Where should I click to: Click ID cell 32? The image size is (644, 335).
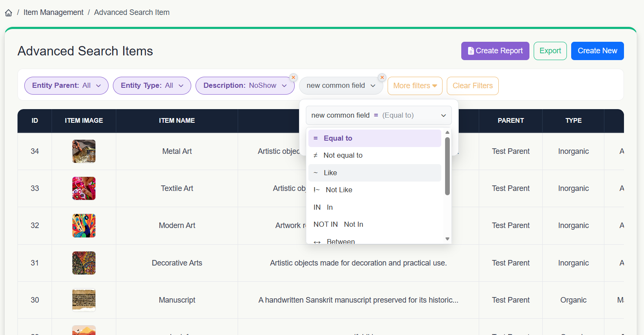[x=35, y=225]
